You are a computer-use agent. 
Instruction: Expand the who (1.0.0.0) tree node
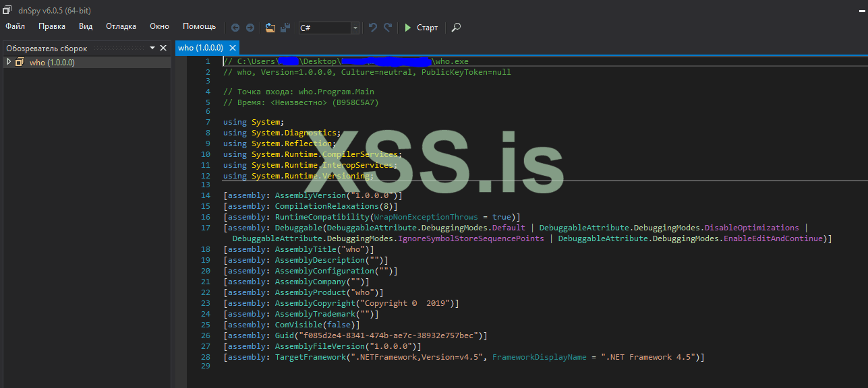pyautogui.click(x=9, y=62)
